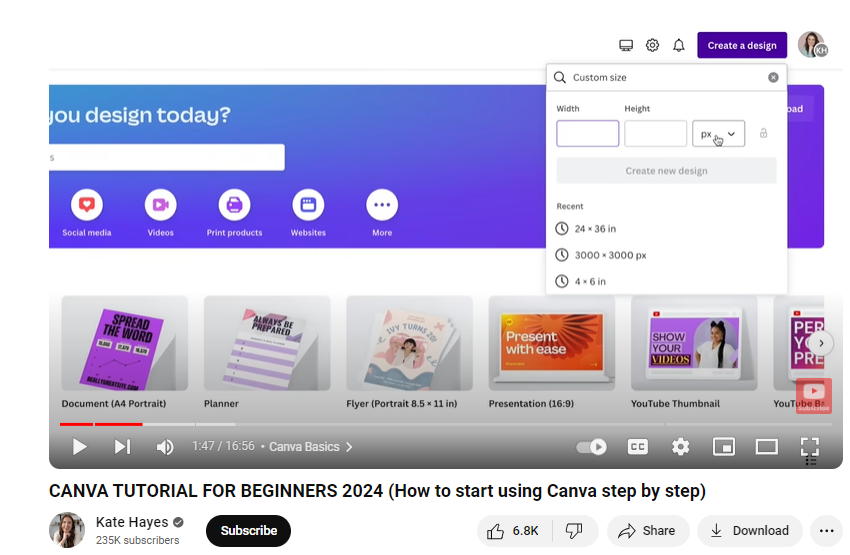The height and width of the screenshot is (555, 850).
Task: Open the KH profile avatar
Action: pos(811,44)
